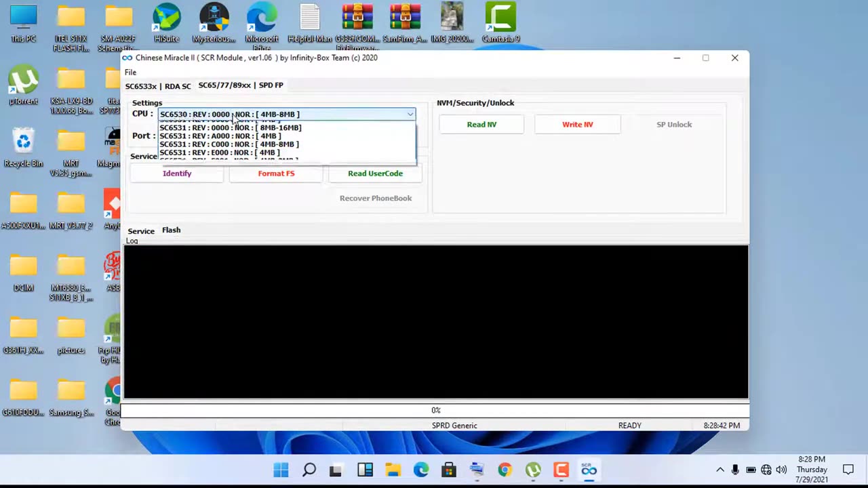Image resolution: width=868 pixels, height=488 pixels.
Task: Open taskbar Search magnifier
Action: coord(309,470)
